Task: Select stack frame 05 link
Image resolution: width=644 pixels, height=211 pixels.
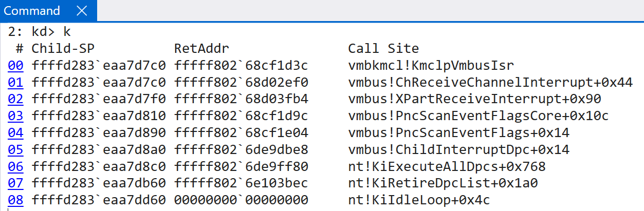Action: coord(16,150)
